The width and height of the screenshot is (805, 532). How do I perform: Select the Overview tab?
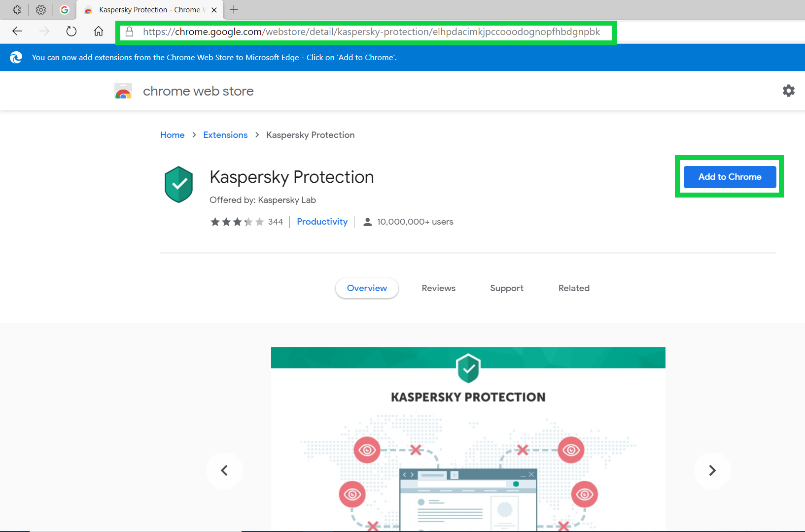tap(367, 288)
